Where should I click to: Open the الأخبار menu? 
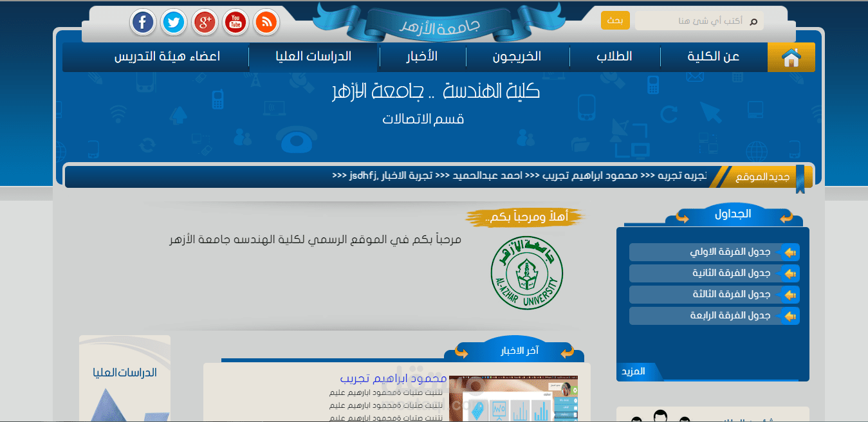click(x=421, y=57)
